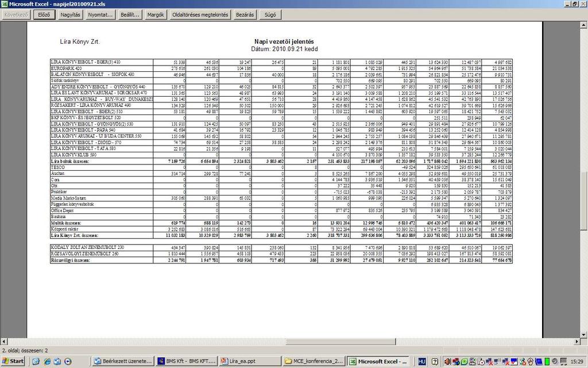
Task: Click row 'Líra boltok összesen:'
Action: pos(281,161)
